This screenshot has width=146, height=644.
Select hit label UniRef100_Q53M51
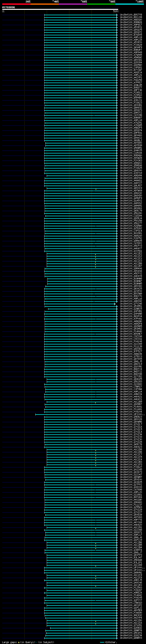[x=131, y=306]
